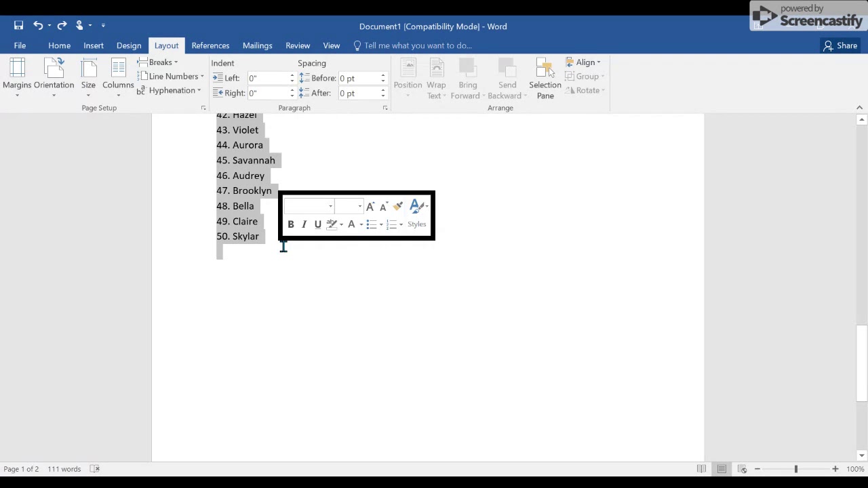868x488 pixels.
Task: Open the Hyphenation dropdown
Action: [168, 90]
